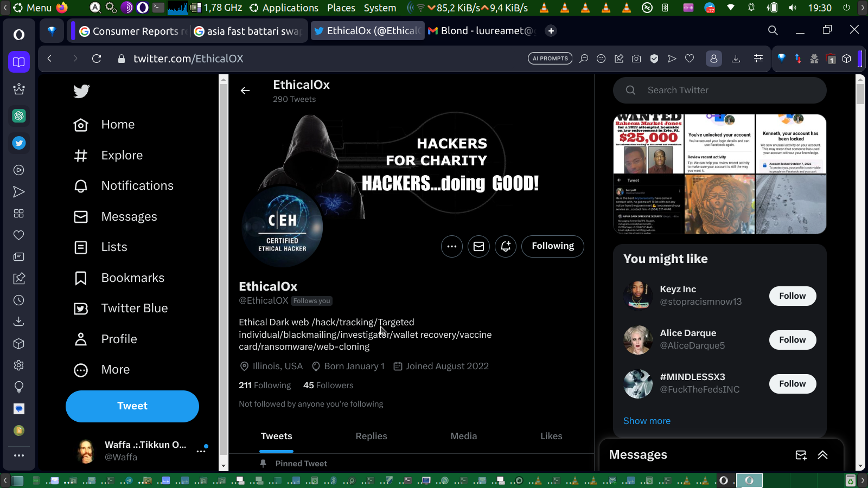Click the Following button on profile
The height and width of the screenshot is (488, 868).
tap(553, 246)
